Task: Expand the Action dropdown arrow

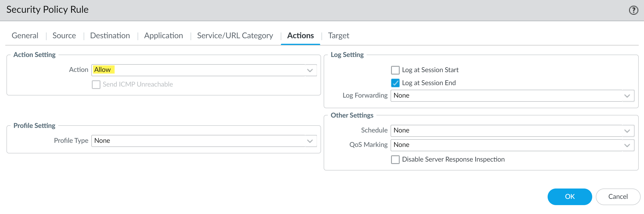Action: pos(310,70)
